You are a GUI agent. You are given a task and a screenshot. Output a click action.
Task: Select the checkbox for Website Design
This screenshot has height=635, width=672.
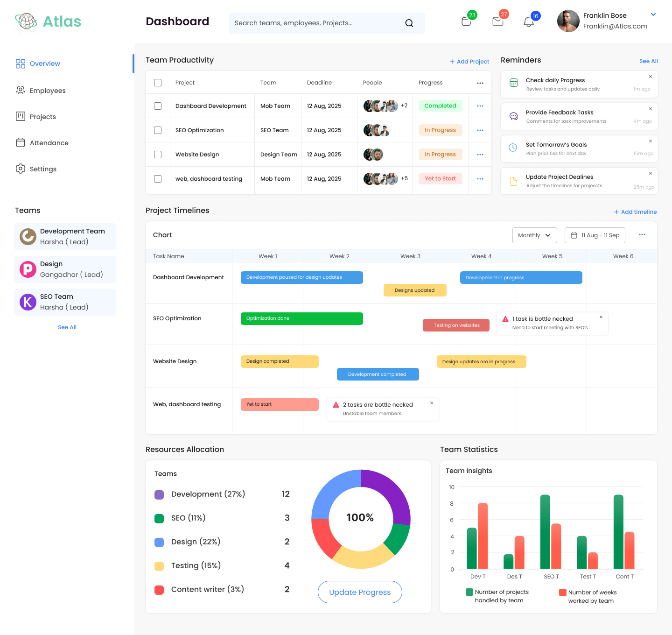158,154
